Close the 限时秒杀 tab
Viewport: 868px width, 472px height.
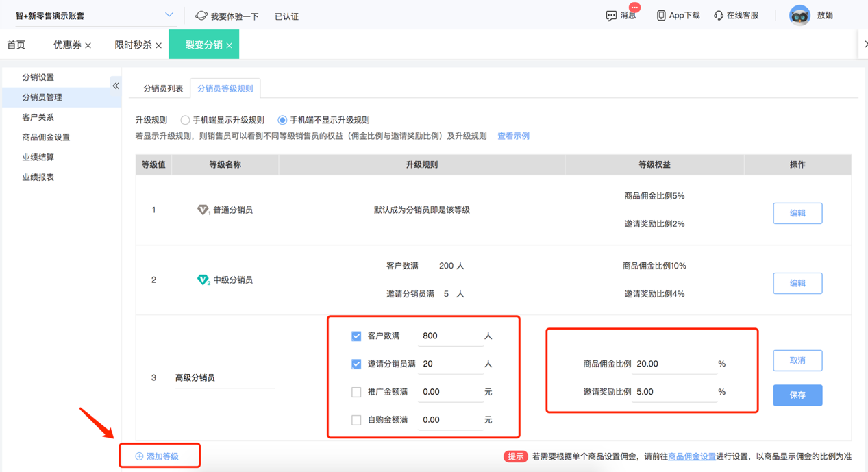[158, 45]
